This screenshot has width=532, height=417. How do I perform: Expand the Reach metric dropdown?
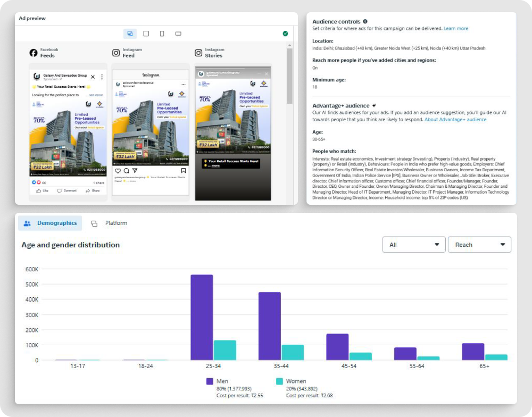(x=479, y=245)
